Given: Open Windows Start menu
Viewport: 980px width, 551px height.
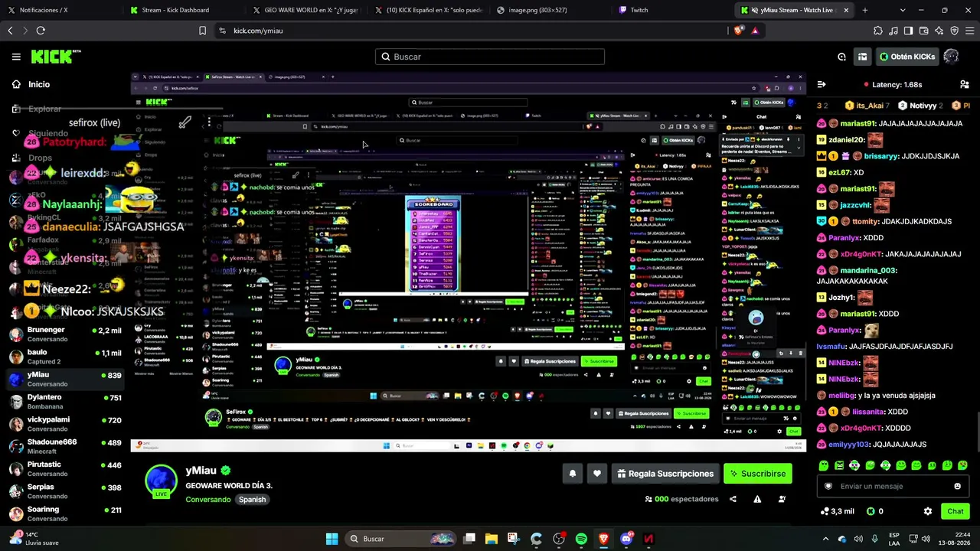Looking at the screenshot, I should point(332,539).
